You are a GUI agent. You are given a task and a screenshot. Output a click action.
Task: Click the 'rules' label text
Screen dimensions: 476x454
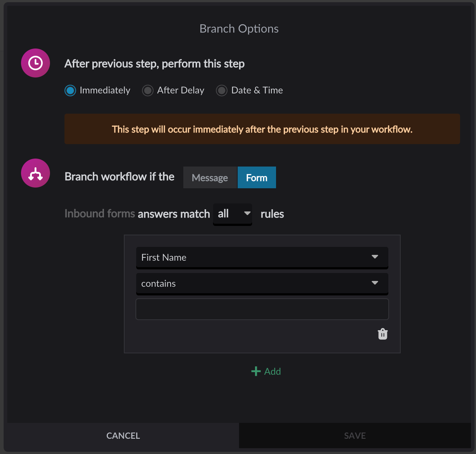point(272,214)
